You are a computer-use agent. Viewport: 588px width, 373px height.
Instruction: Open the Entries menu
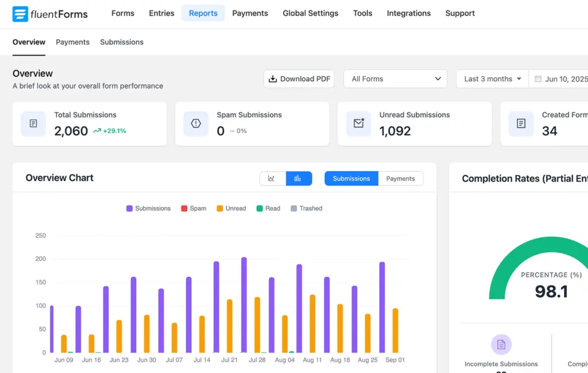161,13
